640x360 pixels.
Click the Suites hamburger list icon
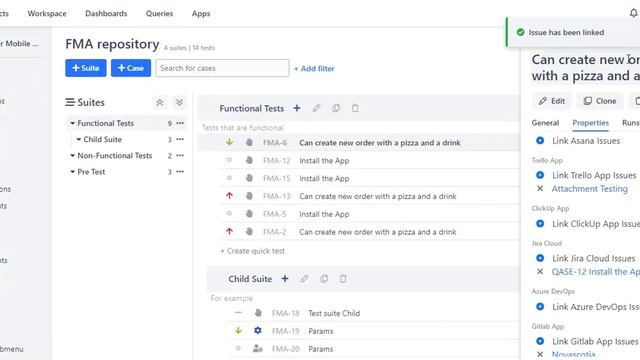[70, 102]
